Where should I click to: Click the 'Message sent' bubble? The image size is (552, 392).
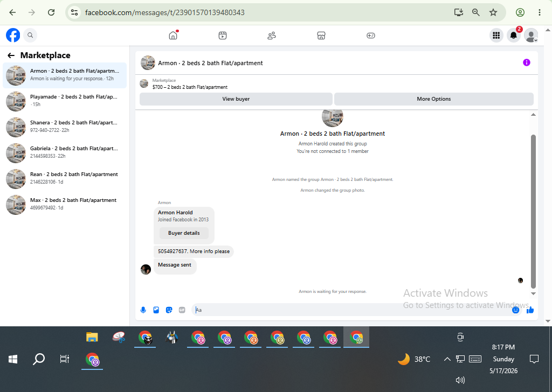(x=175, y=266)
